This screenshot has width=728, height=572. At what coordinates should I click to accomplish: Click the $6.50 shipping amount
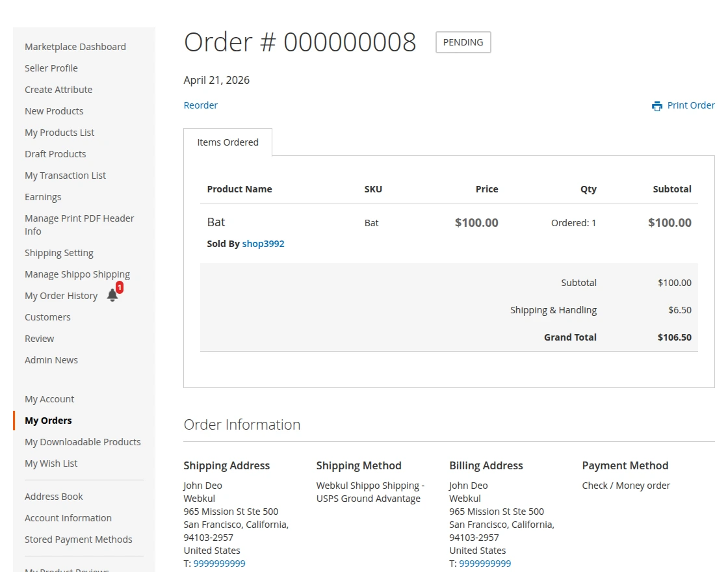(x=680, y=310)
